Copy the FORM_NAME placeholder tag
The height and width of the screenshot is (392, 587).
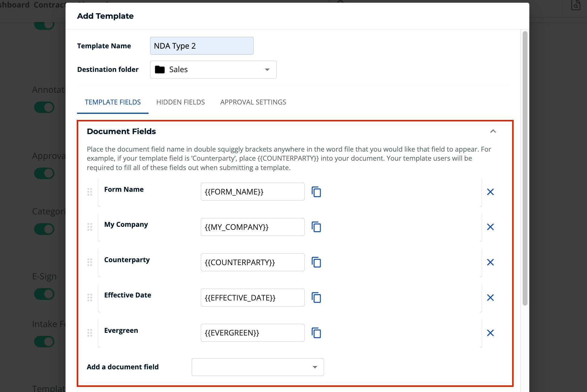pyautogui.click(x=316, y=191)
